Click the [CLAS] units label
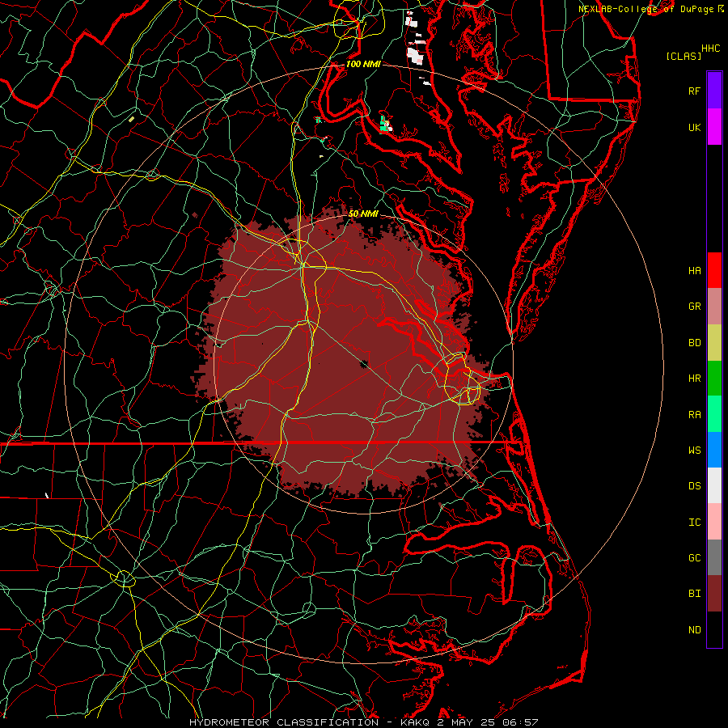This screenshot has width=728, height=728. pos(684,56)
